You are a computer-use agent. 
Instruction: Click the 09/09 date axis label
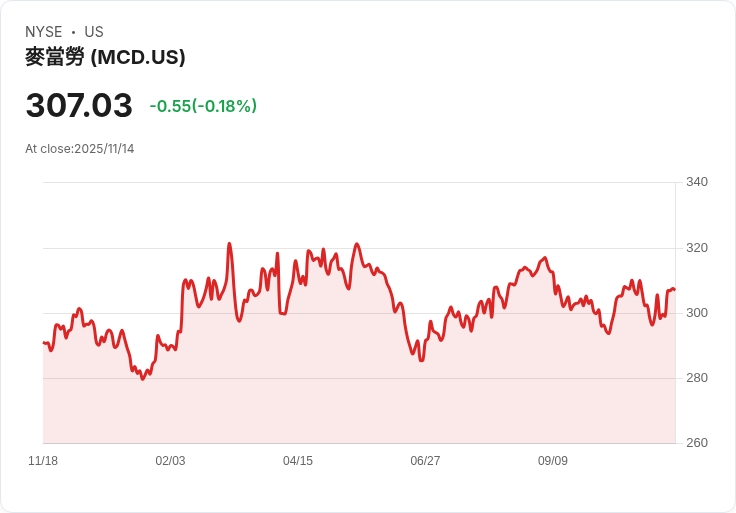point(552,461)
